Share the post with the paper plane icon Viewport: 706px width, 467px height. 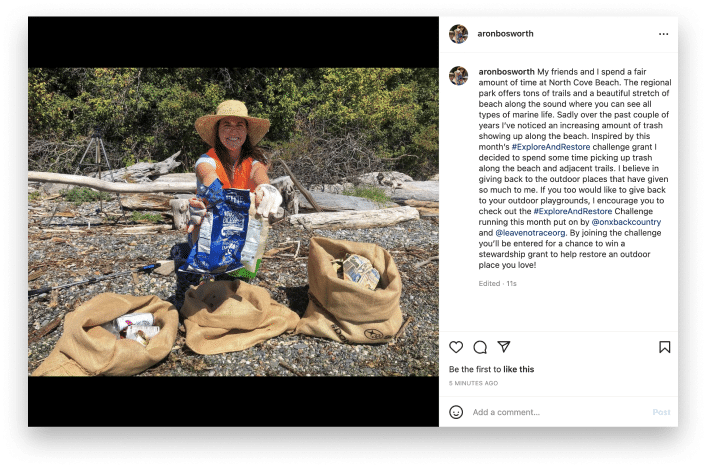coord(504,347)
